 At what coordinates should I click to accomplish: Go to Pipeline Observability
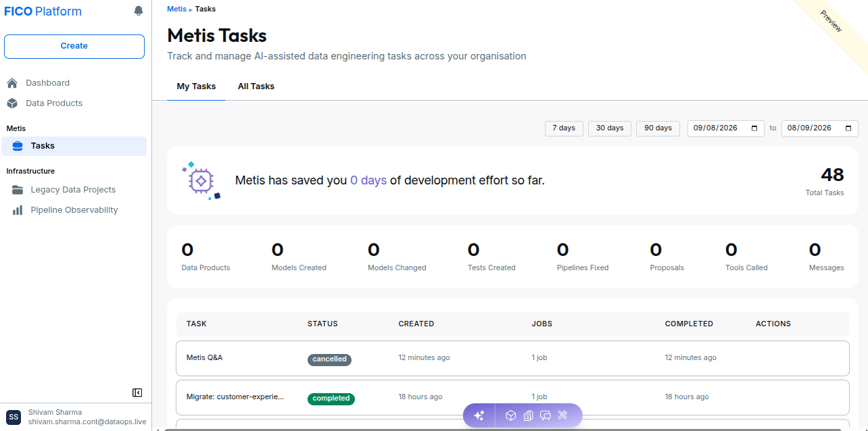click(74, 210)
